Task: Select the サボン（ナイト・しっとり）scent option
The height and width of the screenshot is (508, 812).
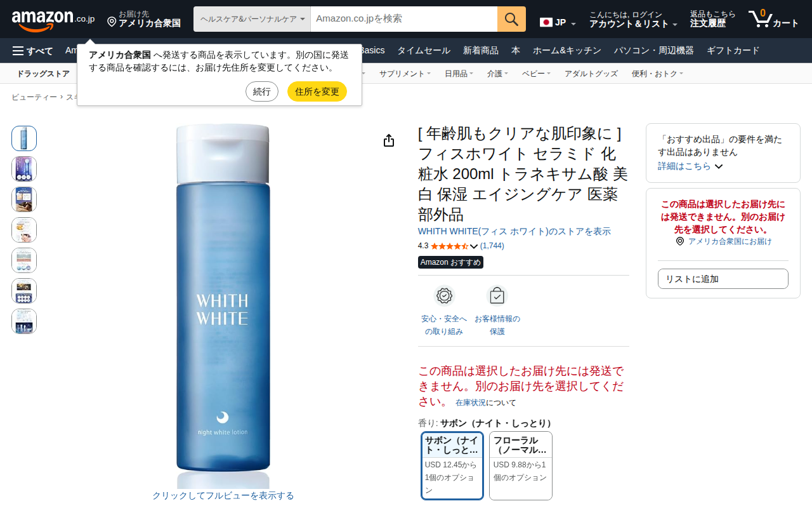Action: (452, 466)
